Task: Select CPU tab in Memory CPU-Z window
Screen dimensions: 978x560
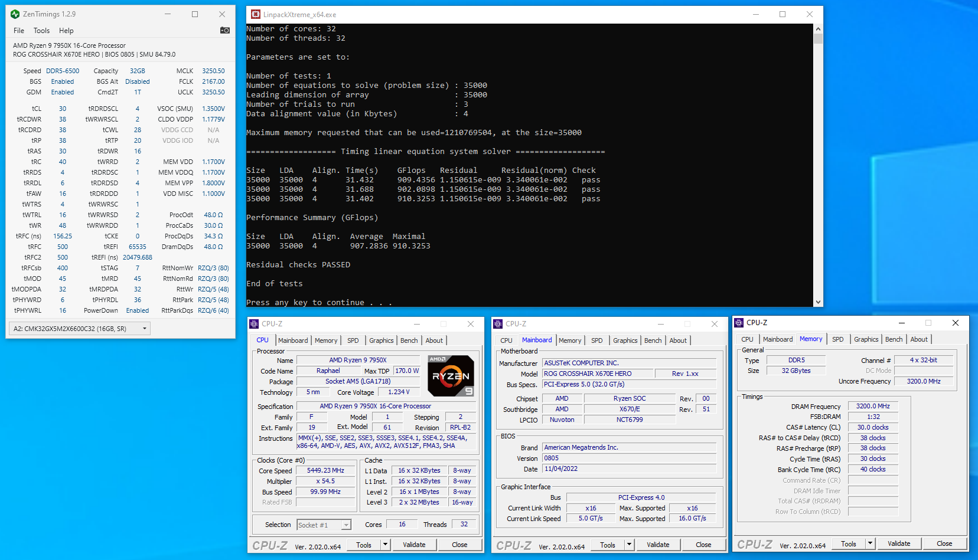Action: (x=748, y=339)
